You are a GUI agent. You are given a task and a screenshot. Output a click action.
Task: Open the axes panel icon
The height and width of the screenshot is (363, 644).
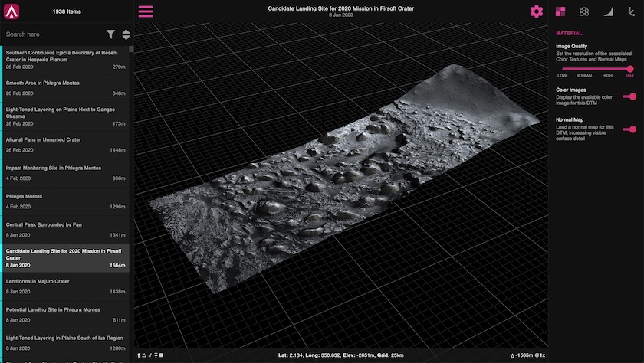pos(632,11)
